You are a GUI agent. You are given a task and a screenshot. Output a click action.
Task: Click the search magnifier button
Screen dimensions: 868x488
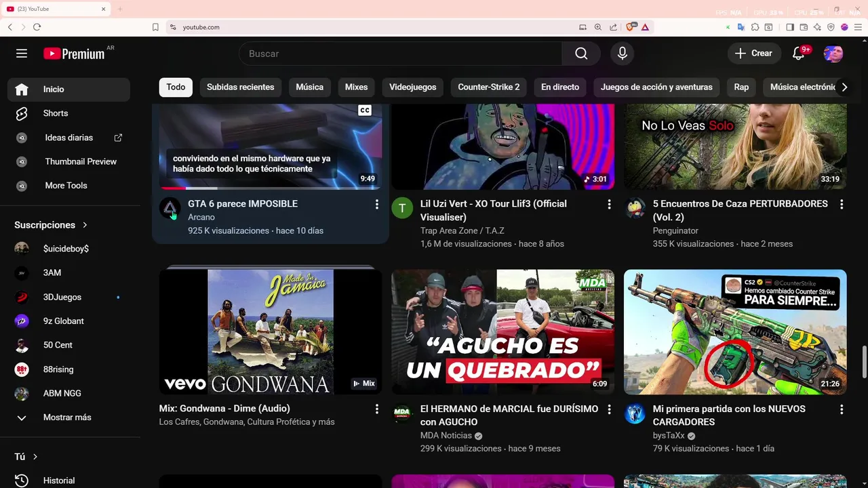[x=581, y=54]
